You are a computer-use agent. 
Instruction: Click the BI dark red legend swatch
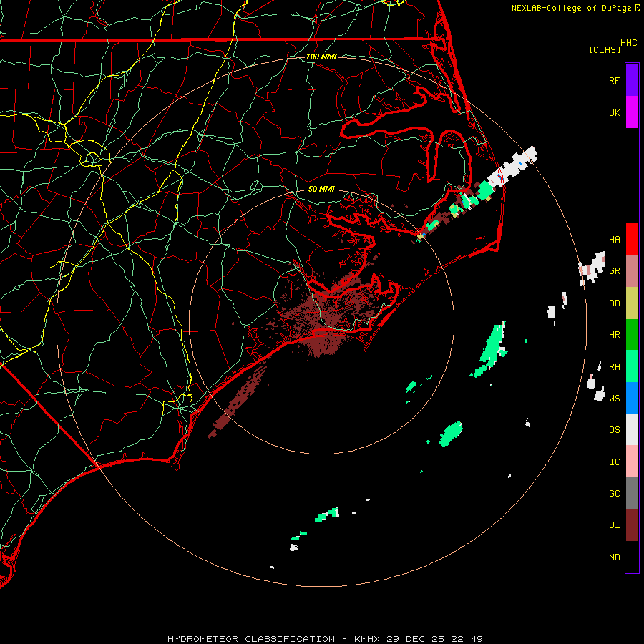click(632, 525)
